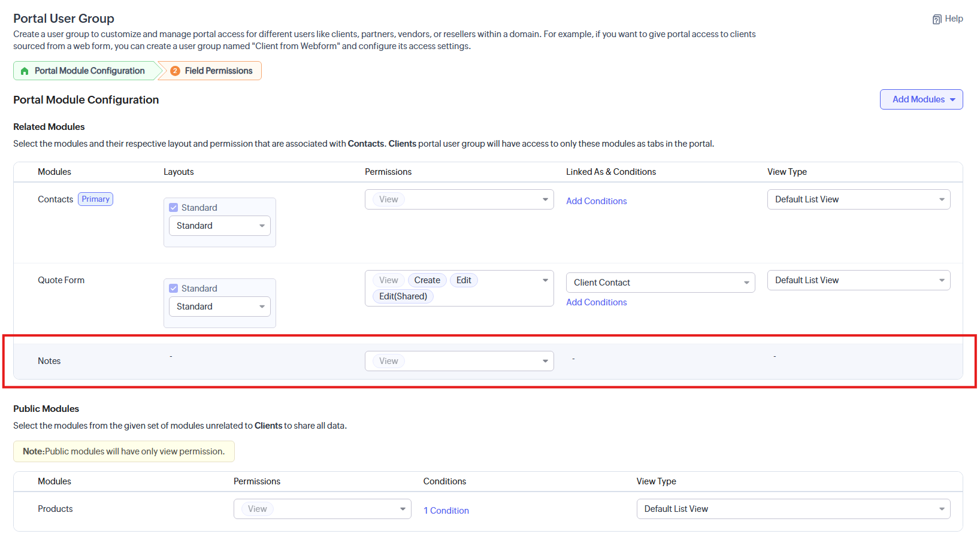This screenshot has height=549, width=980.
Task: Open the Add Modules dropdown
Action: 921,99
